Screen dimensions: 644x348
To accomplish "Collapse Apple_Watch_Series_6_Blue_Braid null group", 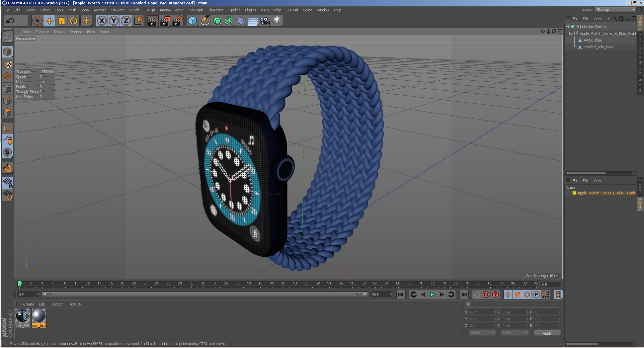I will 571,33.
